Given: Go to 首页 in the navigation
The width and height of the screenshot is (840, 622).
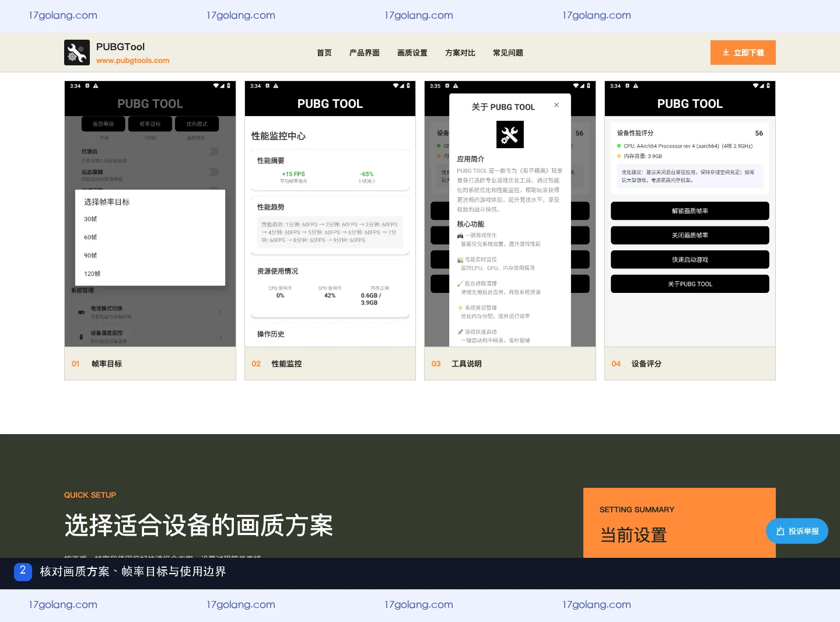Looking at the screenshot, I should coord(324,53).
